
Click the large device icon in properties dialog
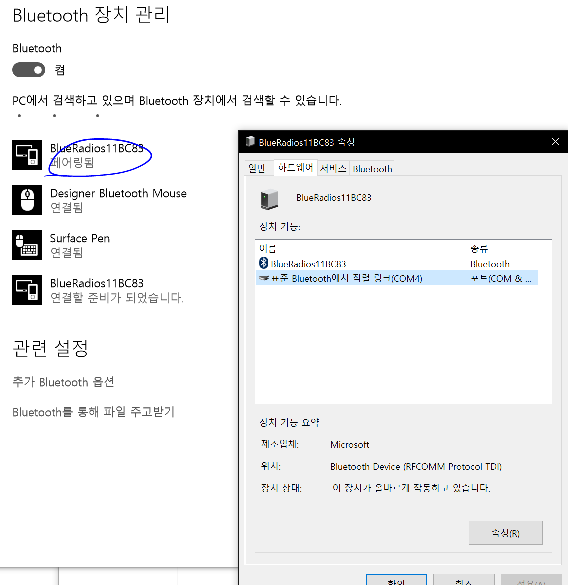[x=269, y=200]
